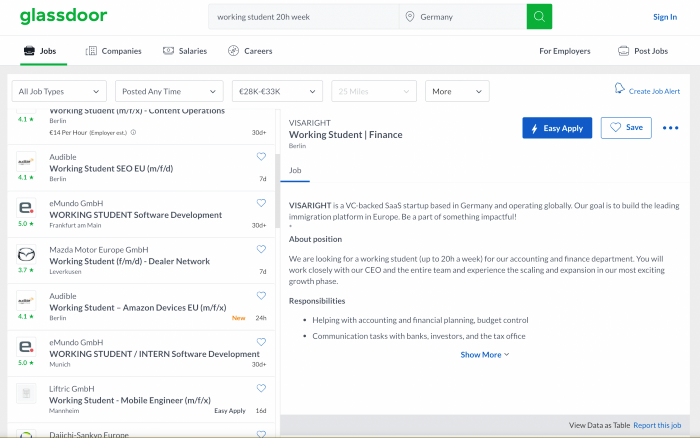Select the Job tab in details panel
This screenshot has height=438, width=700.
[x=295, y=170]
